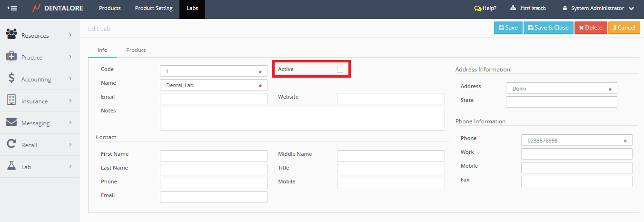This screenshot has width=644, height=222.
Task: Click the Lab flask icon in sidebar
Action: (11, 166)
